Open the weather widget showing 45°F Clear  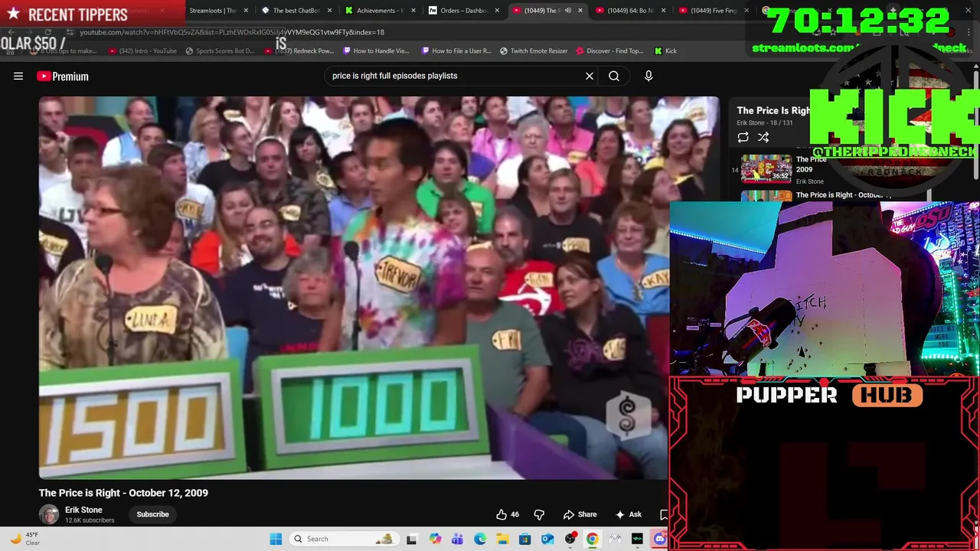(x=24, y=539)
